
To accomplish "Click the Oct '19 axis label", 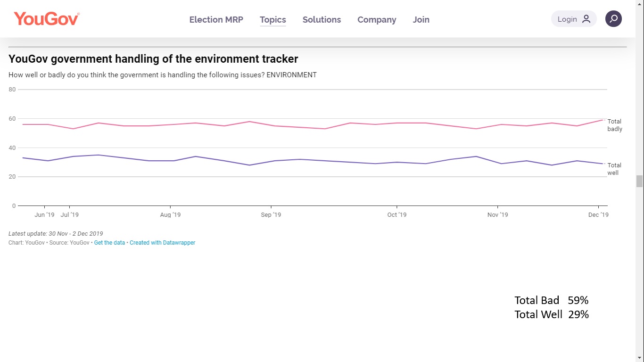I will coord(397,215).
